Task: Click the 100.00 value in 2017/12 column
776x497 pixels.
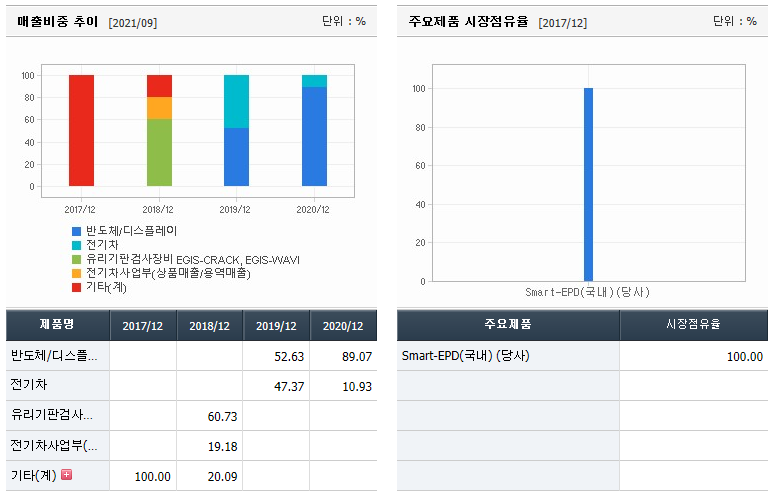Action: pyautogui.click(x=152, y=477)
